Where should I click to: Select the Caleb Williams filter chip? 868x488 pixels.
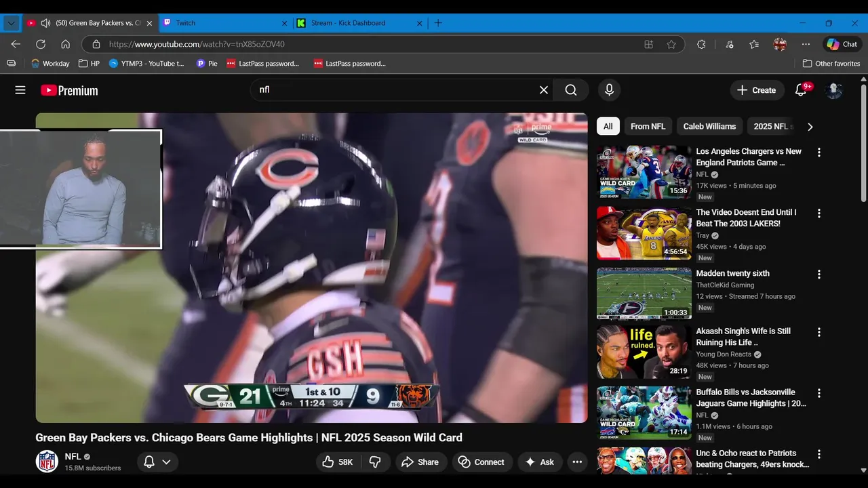[x=709, y=126]
